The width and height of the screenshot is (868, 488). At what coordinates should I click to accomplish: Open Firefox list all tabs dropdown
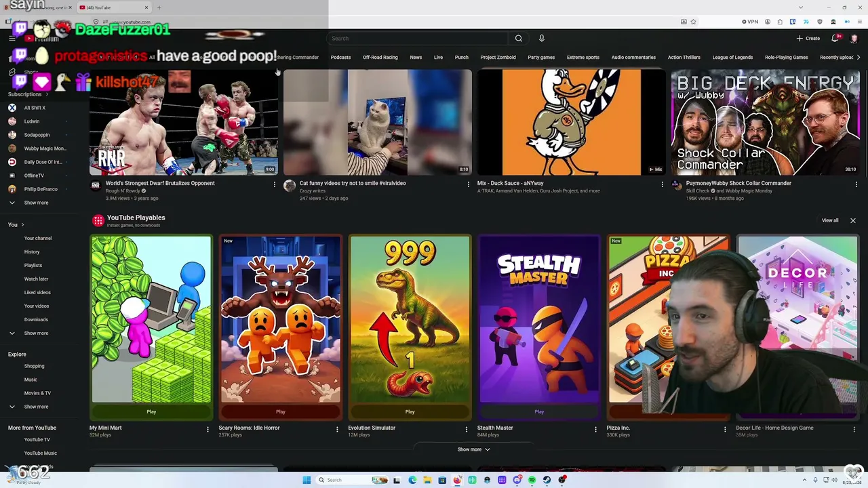coord(800,7)
